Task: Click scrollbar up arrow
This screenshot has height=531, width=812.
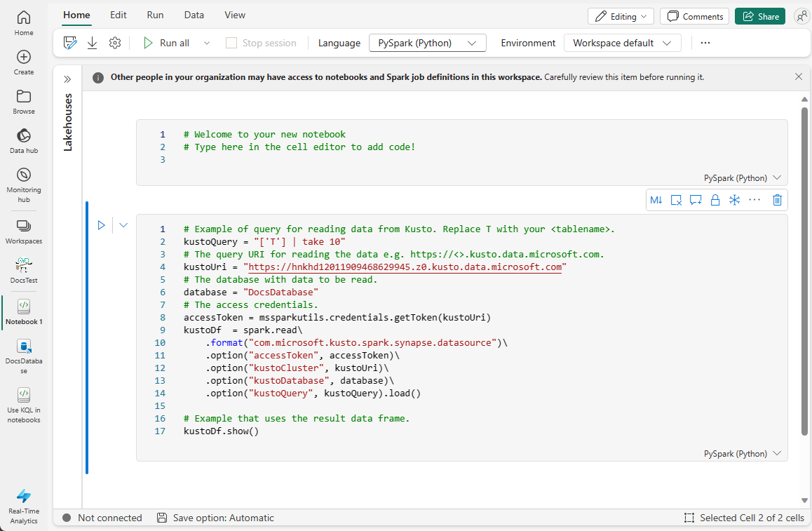Action: (804, 99)
